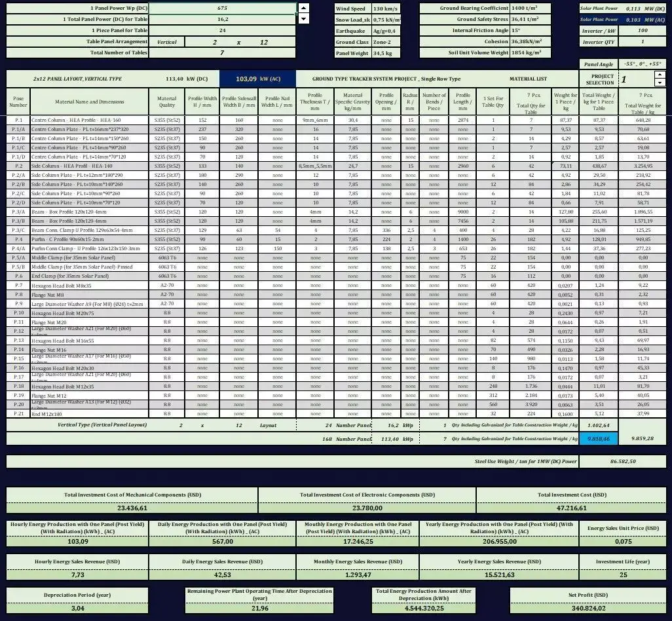The width and height of the screenshot is (672, 621).
Task: Select total weight 3.254,95 in P.2 row
Action: 643,166
